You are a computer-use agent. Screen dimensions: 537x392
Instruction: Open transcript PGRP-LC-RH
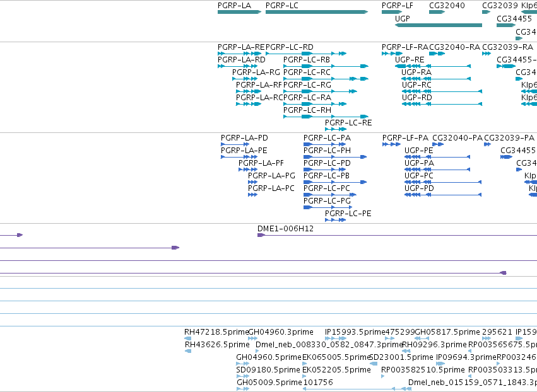(326, 117)
